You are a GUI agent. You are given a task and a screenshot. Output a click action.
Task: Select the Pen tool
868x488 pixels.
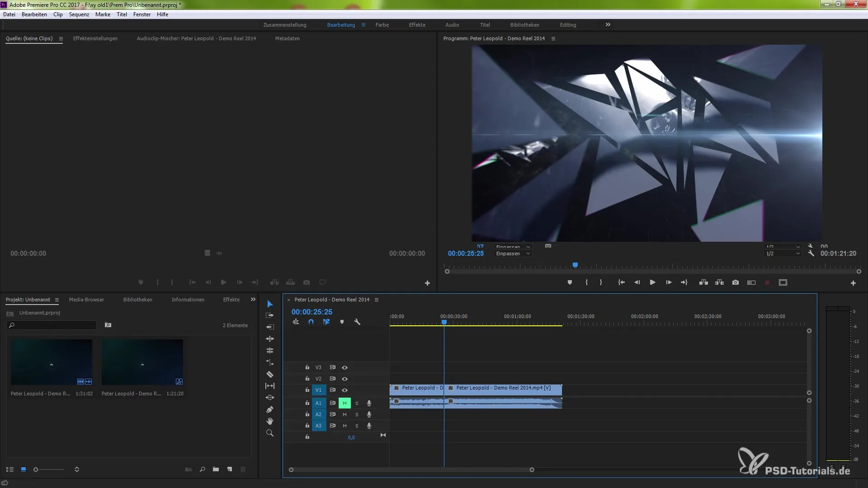[270, 409]
